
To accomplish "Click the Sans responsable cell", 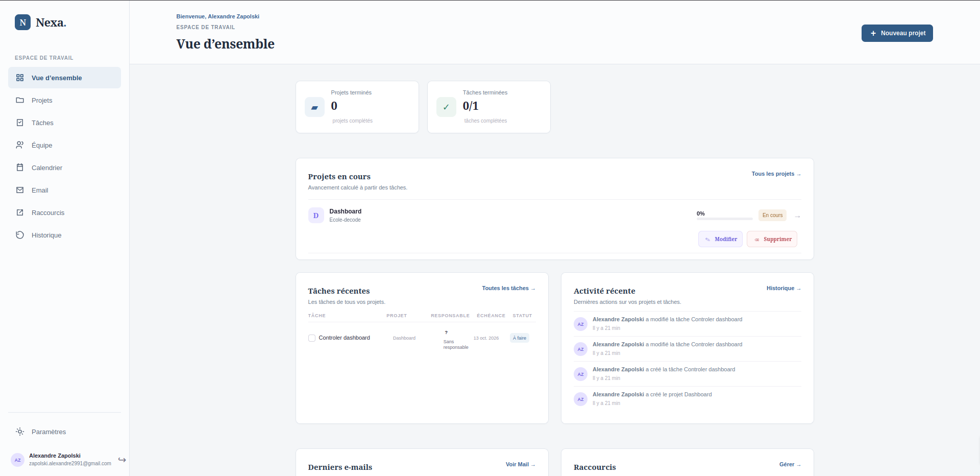I will [x=455, y=339].
